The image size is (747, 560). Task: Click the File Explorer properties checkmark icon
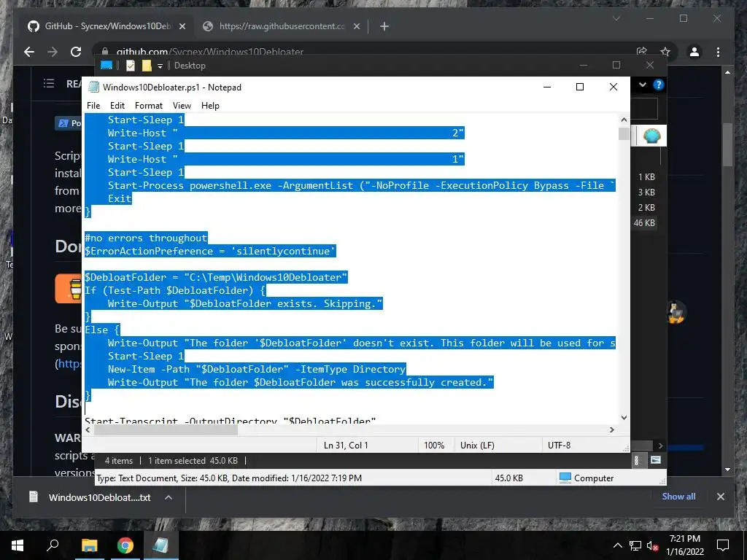click(131, 66)
